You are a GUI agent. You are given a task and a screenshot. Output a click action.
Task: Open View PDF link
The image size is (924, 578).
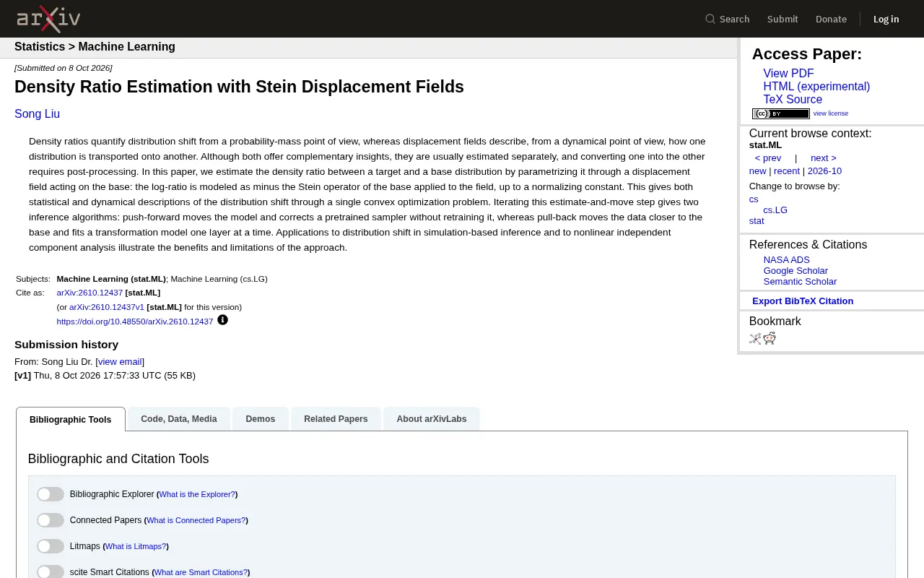click(788, 74)
